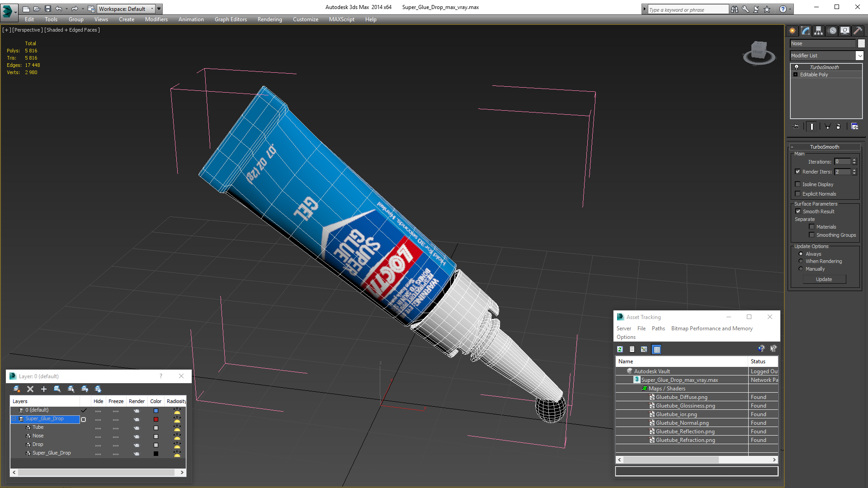Image resolution: width=868 pixels, height=488 pixels.
Task: Switch Asset Tracking to tree view icon
Action: [x=644, y=349]
